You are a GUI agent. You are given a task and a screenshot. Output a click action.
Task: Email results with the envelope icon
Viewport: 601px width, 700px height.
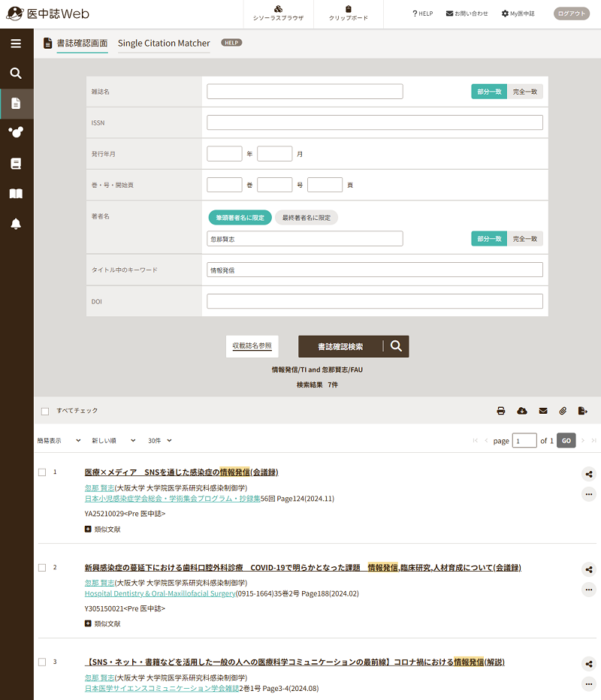click(x=543, y=411)
